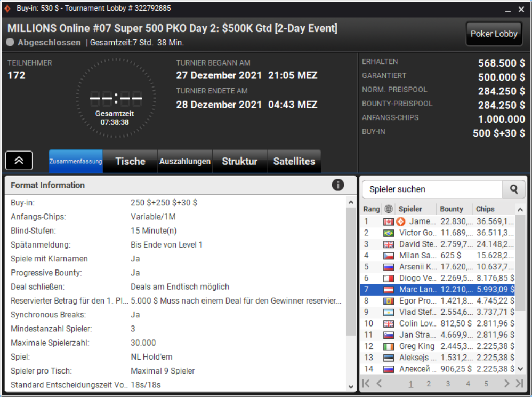Click the player list up scroll arrow

pos(520,210)
